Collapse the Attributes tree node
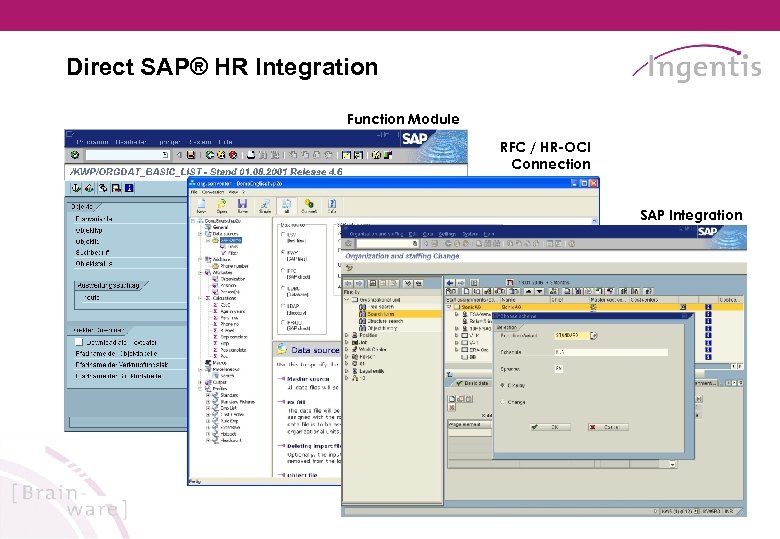 coord(201,272)
